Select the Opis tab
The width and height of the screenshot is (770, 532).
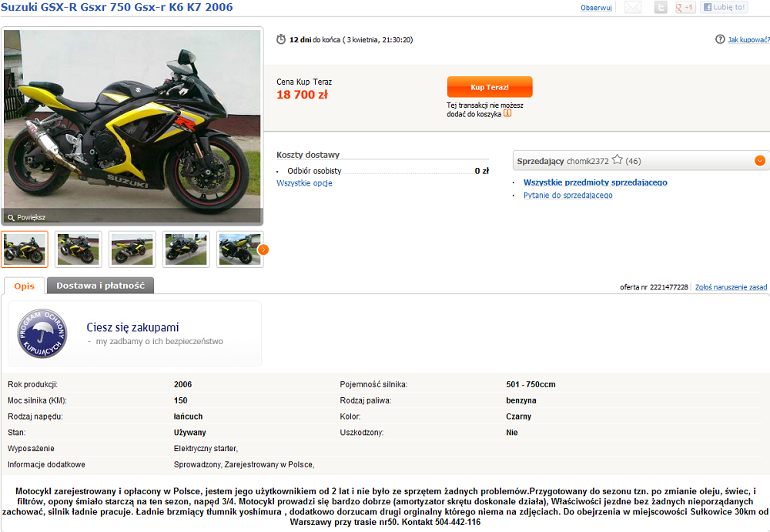(24, 286)
